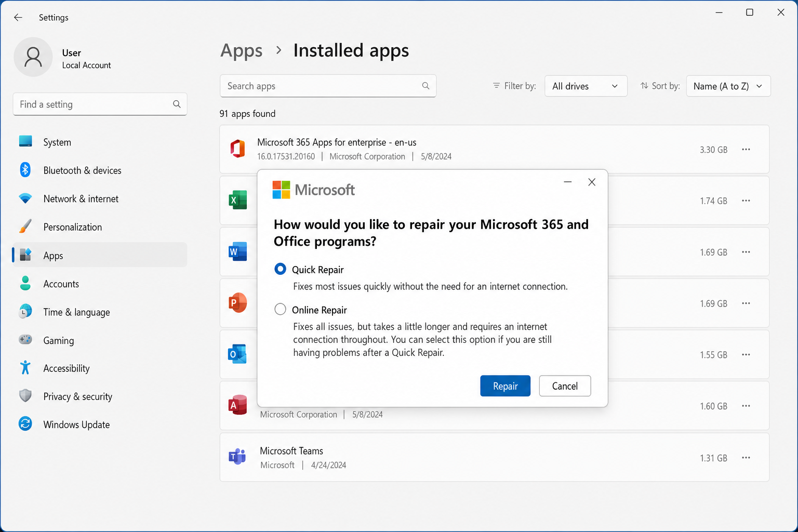The height and width of the screenshot is (532, 798).
Task: Click the Microsoft logo in the dialog
Action: click(x=314, y=190)
